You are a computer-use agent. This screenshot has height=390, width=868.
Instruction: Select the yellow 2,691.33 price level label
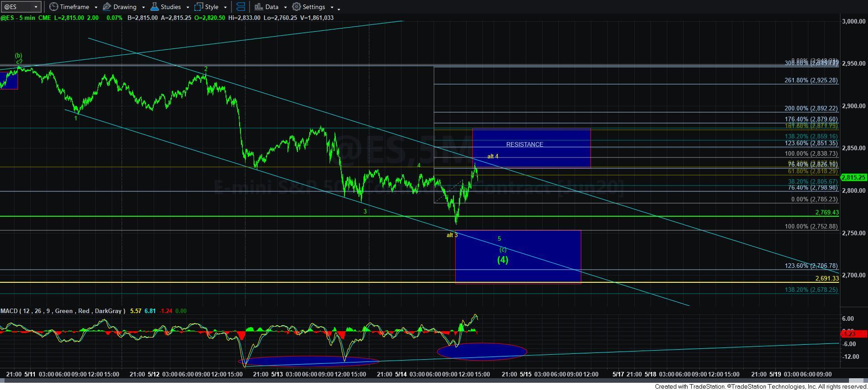827,278
